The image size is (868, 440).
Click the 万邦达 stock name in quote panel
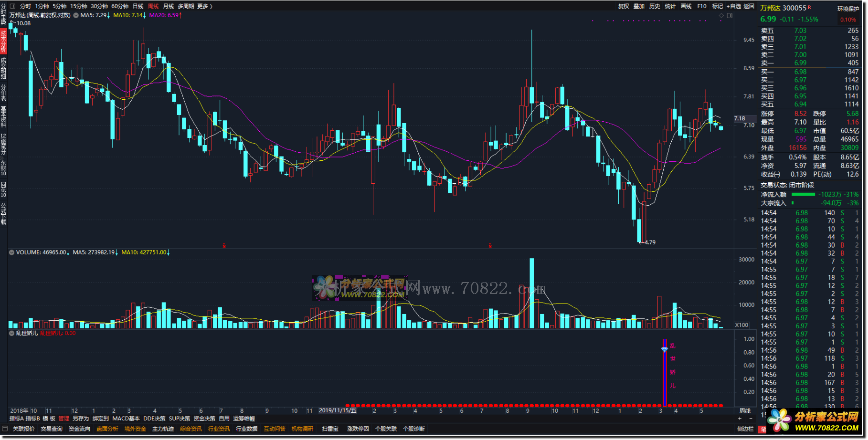point(770,8)
